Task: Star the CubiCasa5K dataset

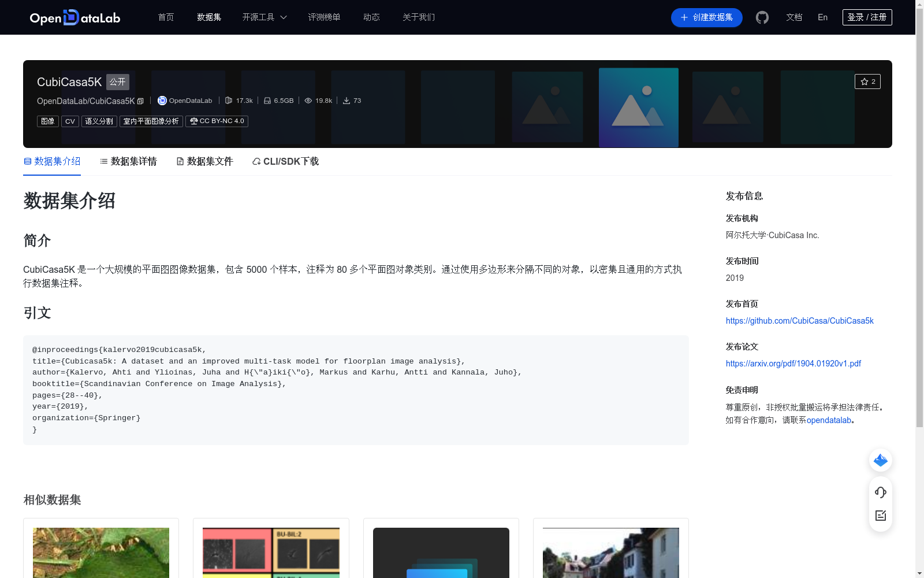Action: click(x=867, y=81)
